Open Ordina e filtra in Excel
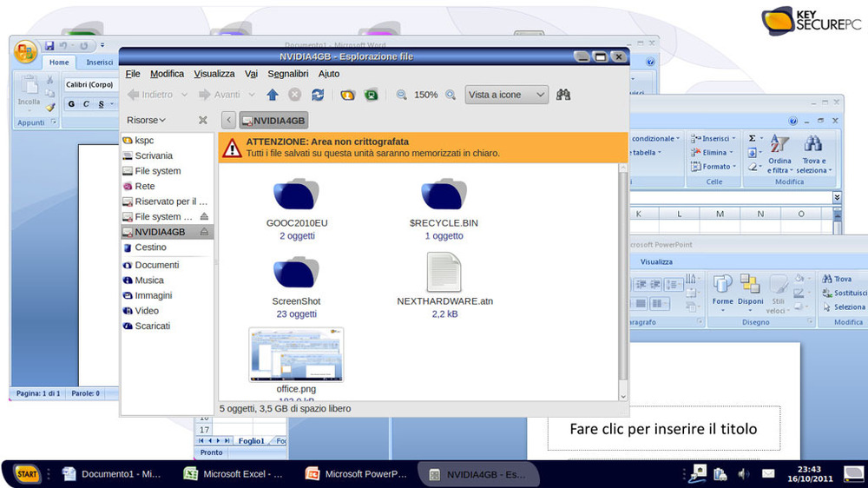This screenshot has width=868, height=488. pyautogui.click(x=779, y=154)
